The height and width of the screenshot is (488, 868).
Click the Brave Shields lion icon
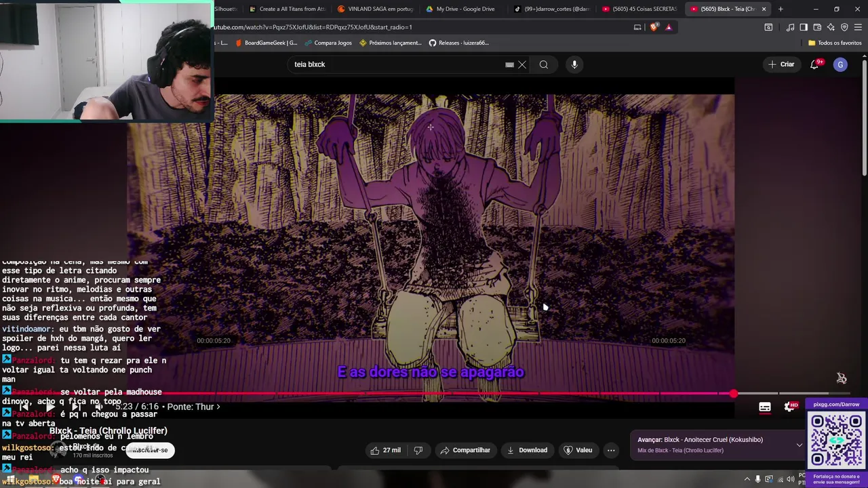pyautogui.click(x=654, y=27)
